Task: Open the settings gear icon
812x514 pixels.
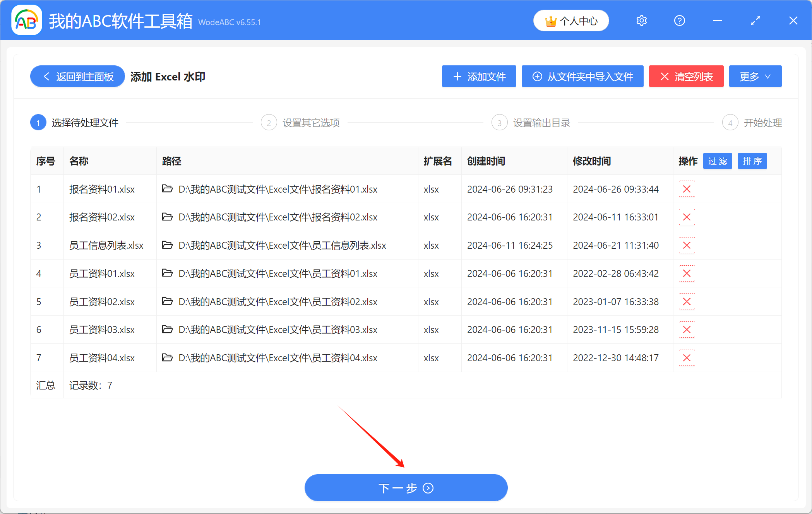Action: pos(641,20)
